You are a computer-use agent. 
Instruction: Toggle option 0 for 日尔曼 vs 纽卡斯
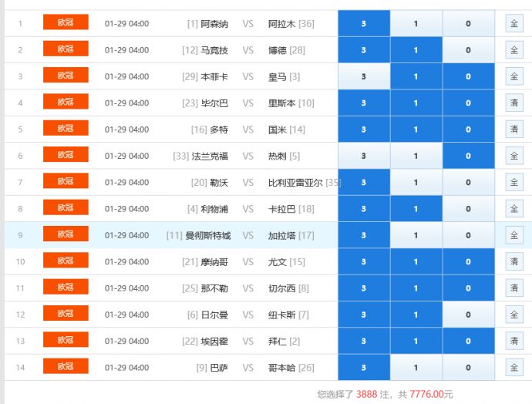(468, 315)
